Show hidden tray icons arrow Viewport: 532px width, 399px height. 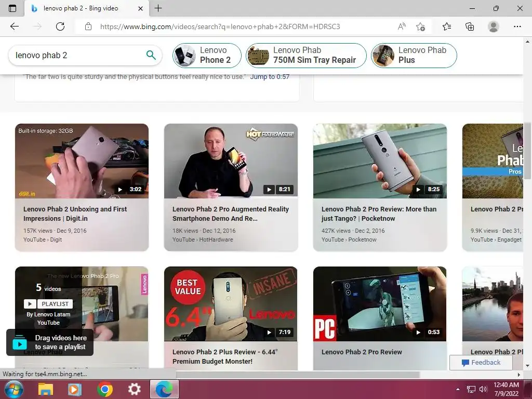[458, 389]
